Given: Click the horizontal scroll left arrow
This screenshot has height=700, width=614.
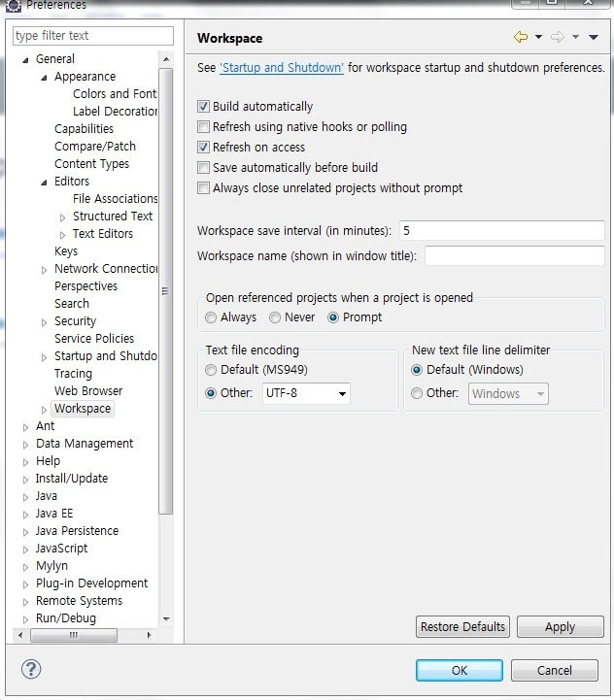Looking at the screenshot, I should tap(20, 635).
